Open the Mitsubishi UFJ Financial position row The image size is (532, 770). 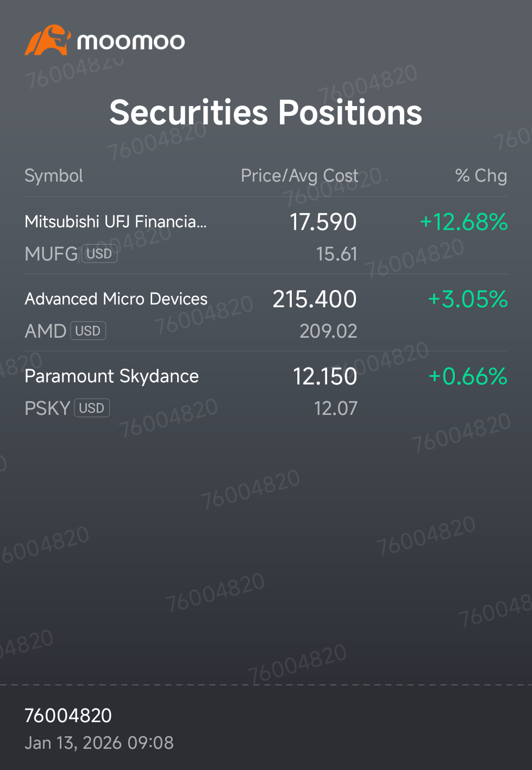266,236
